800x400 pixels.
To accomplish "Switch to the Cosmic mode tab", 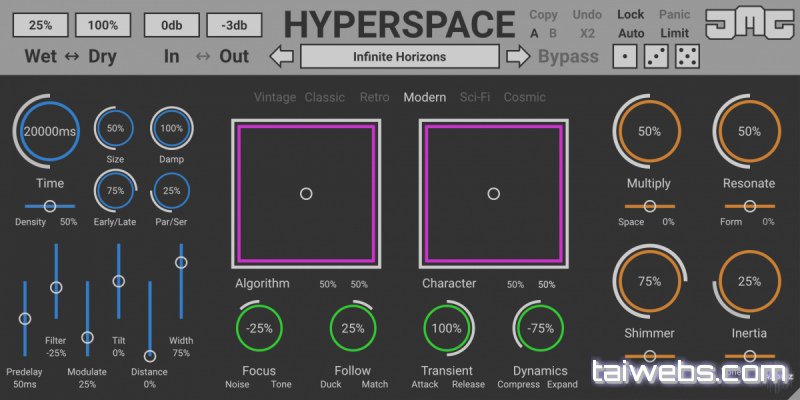I will tap(525, 97).
